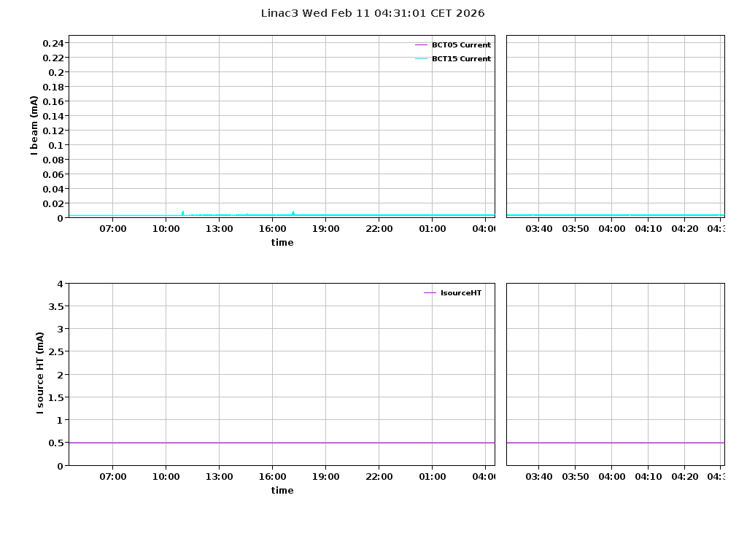Click the 0.5 tick on source HT axis
This screenshot has height=560, width=747.
coord(54,443)
